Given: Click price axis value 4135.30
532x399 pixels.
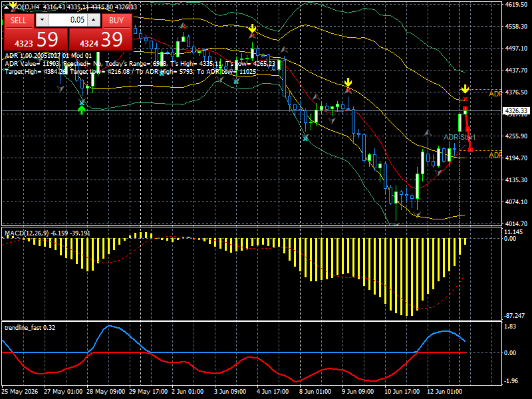Looking at the screenshot, I should [516, 180].
